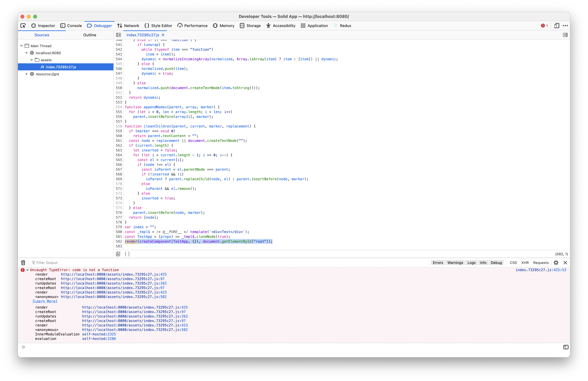Collapse the Main Thread tree node
Image resolution: width=588 pixels, height=381 pixels.
click(x=22, y=46)
